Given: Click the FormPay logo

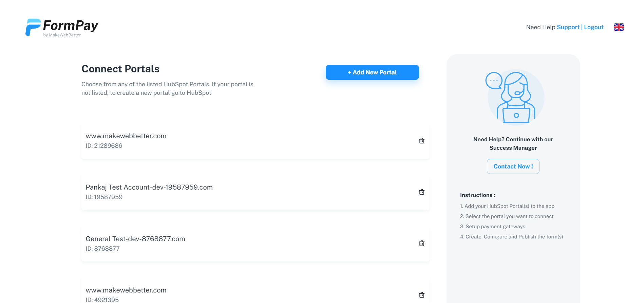Looking at the screenshot, I should (x=62, y=28).
